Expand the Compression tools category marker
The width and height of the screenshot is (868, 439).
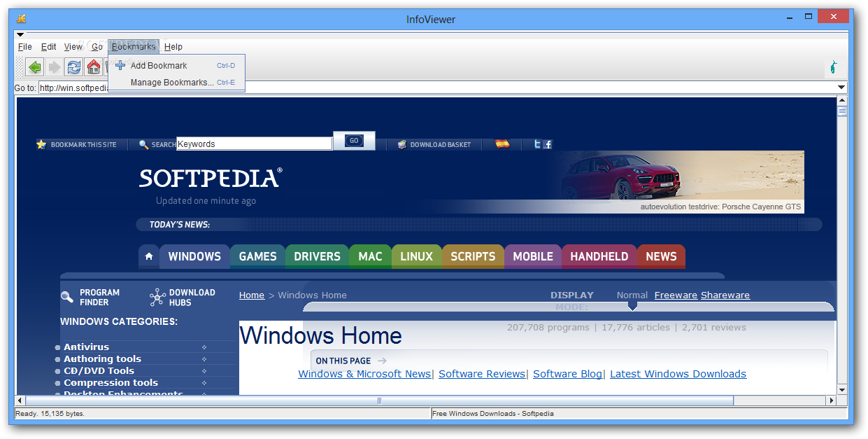tap(204, 383)
